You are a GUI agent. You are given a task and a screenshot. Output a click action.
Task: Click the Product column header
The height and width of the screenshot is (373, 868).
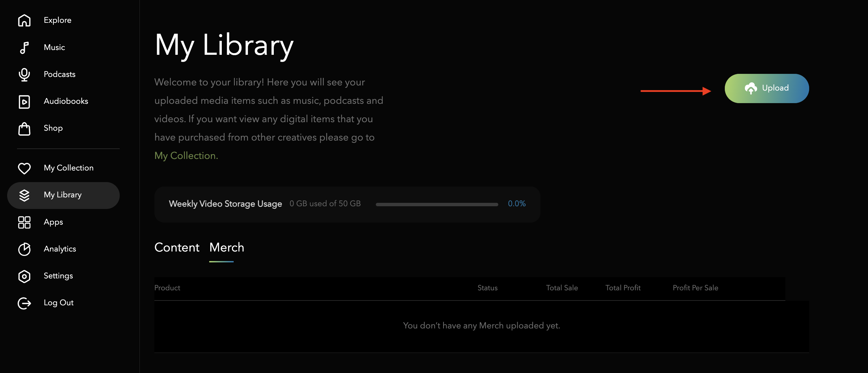click(x=167, y=288)
